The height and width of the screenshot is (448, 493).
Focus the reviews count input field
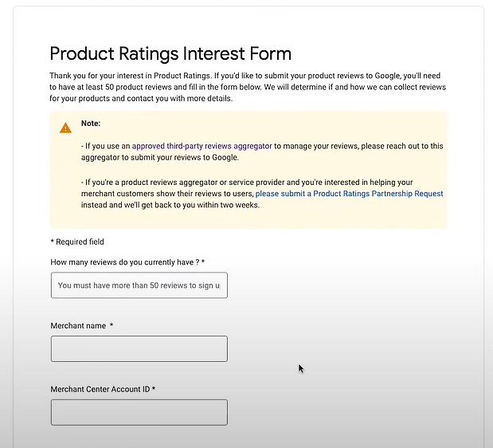[139, 285]
